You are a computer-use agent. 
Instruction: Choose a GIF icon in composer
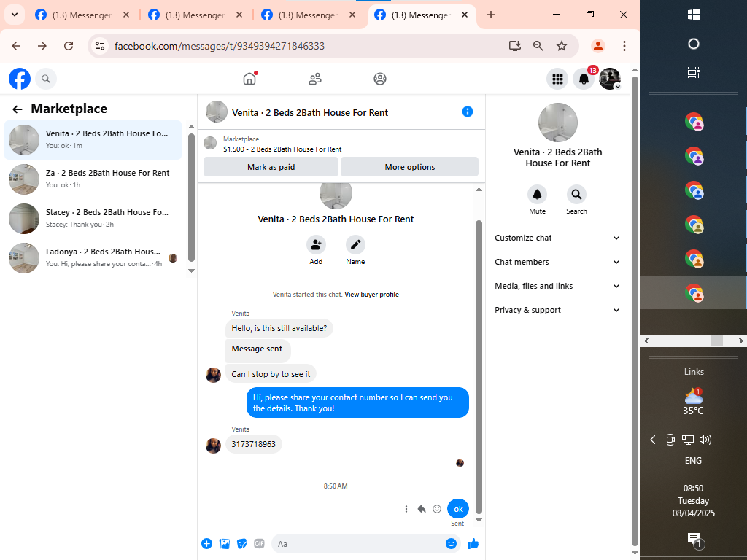coord(259,543)
